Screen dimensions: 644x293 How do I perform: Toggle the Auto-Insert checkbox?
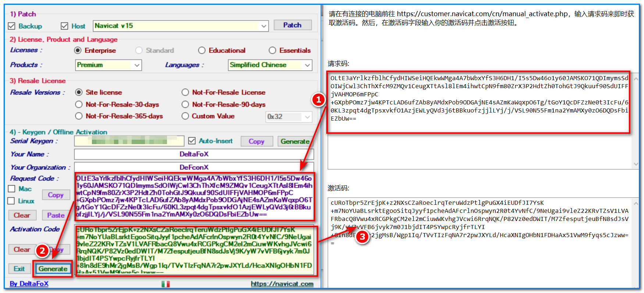pos(192,141)
